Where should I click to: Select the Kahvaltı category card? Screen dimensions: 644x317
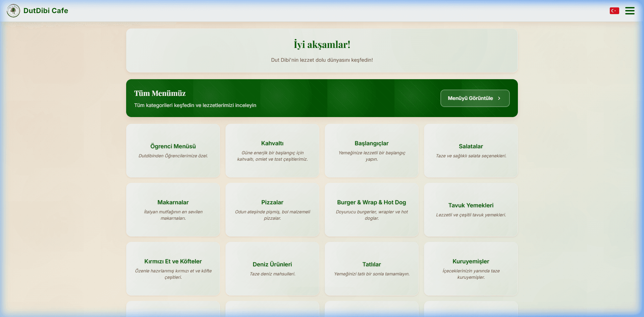[272, 151]
